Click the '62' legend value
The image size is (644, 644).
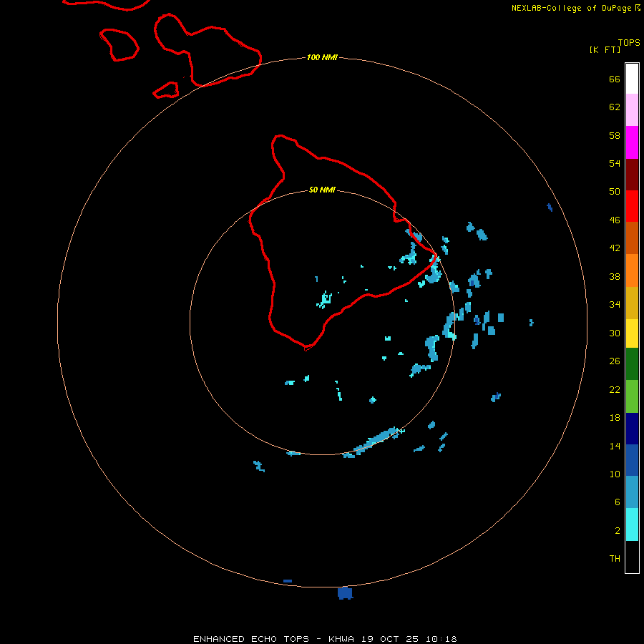(x=615, y=107)
